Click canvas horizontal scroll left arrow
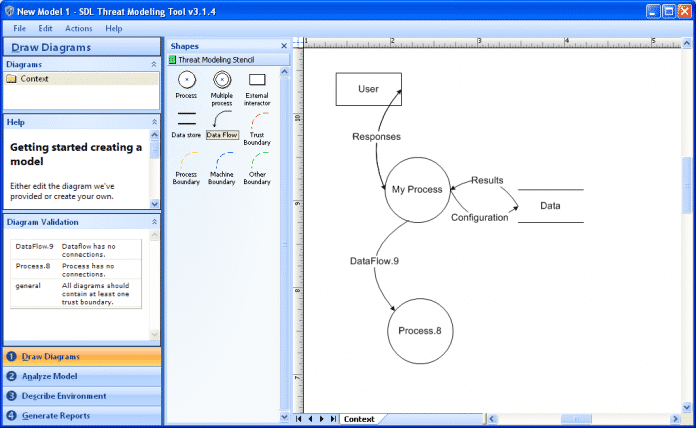This screenshot has width=696, height=428. pyautogui.click(x=491, y=419)
